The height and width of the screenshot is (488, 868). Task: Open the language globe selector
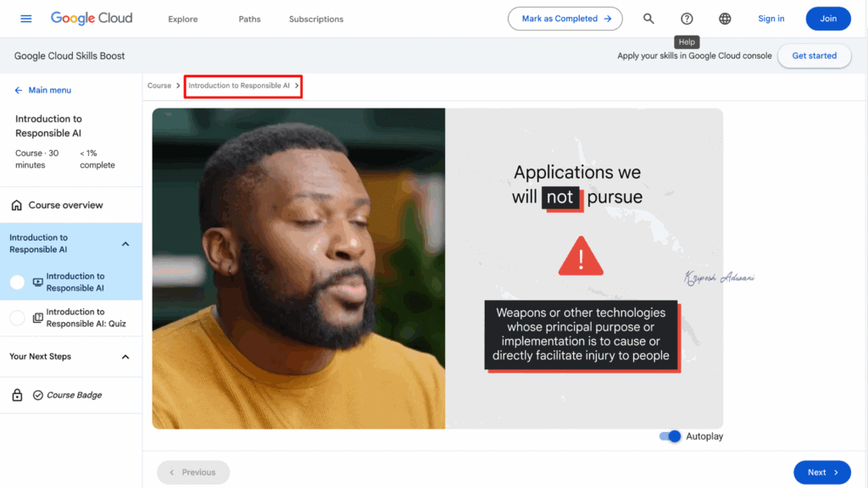click(x=725, y=18)
